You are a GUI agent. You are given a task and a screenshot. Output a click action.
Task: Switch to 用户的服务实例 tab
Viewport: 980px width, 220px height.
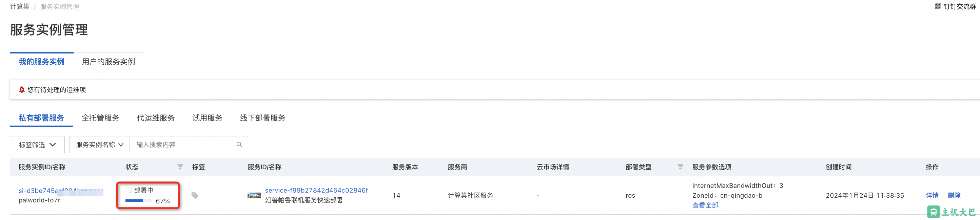point(109,62)
